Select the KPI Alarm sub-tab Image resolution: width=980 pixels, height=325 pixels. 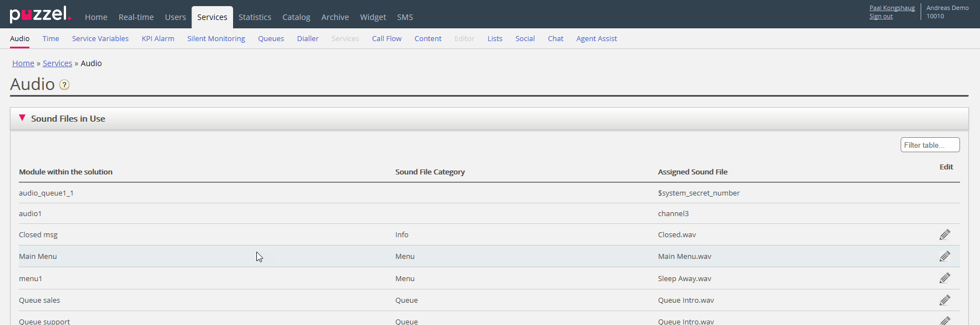coord(158,38)
